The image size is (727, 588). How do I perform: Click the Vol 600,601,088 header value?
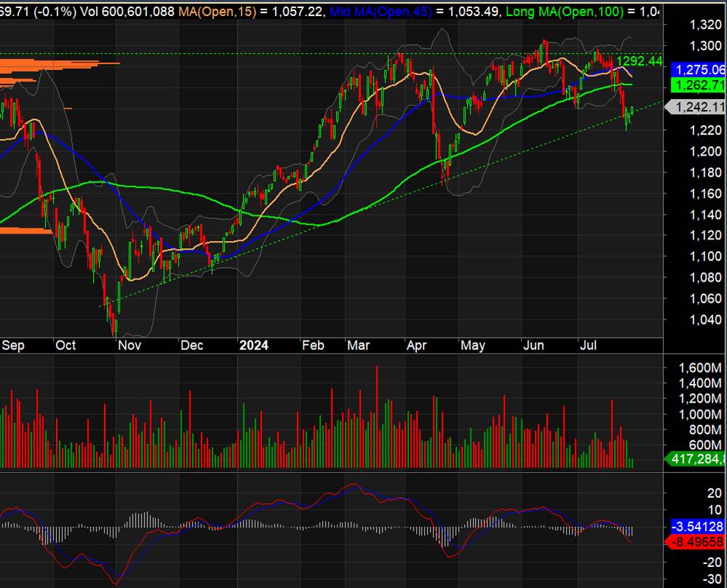pos(127,11)
